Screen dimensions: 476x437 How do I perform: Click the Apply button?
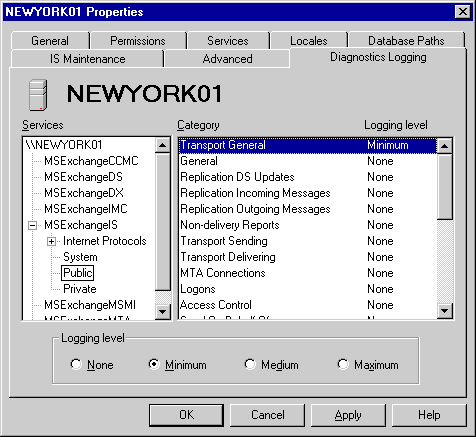point(348,415)
